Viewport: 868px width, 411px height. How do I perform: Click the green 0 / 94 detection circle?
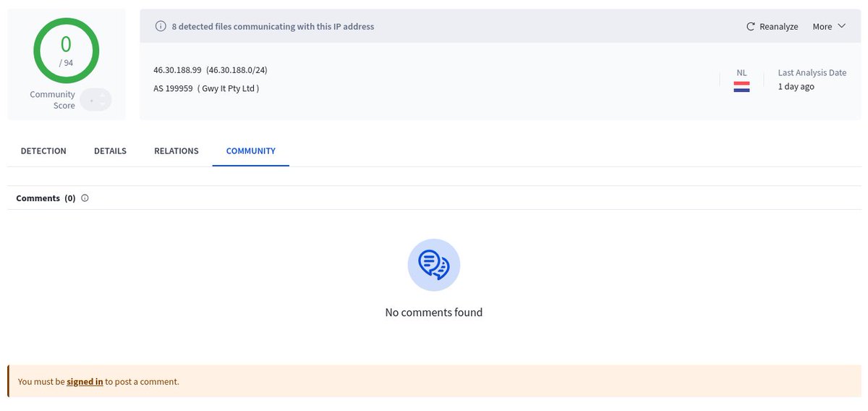[x=67, y=51]
